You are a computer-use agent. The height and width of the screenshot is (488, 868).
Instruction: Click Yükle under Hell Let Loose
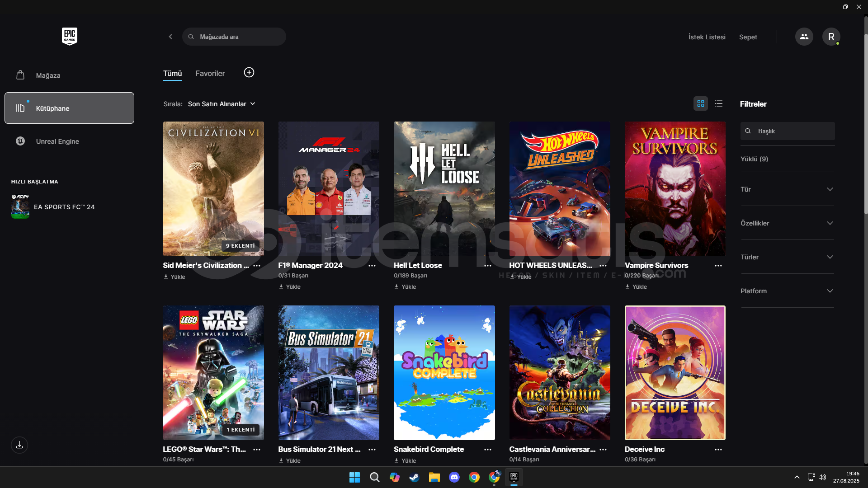(405, 287)
